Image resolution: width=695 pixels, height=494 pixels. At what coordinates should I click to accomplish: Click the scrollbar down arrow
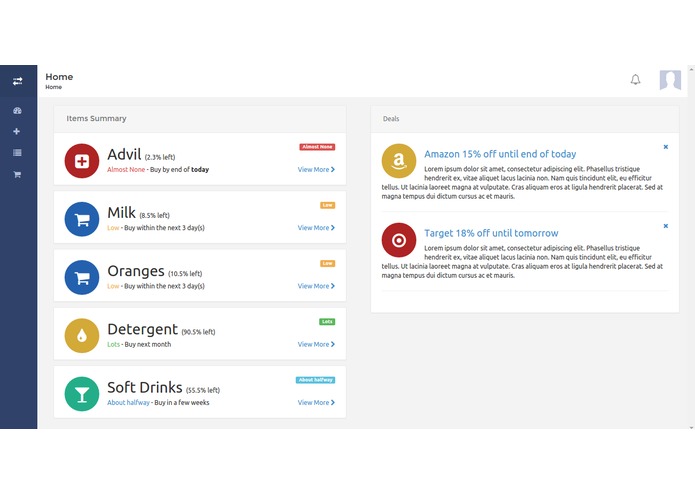[691, 428]
